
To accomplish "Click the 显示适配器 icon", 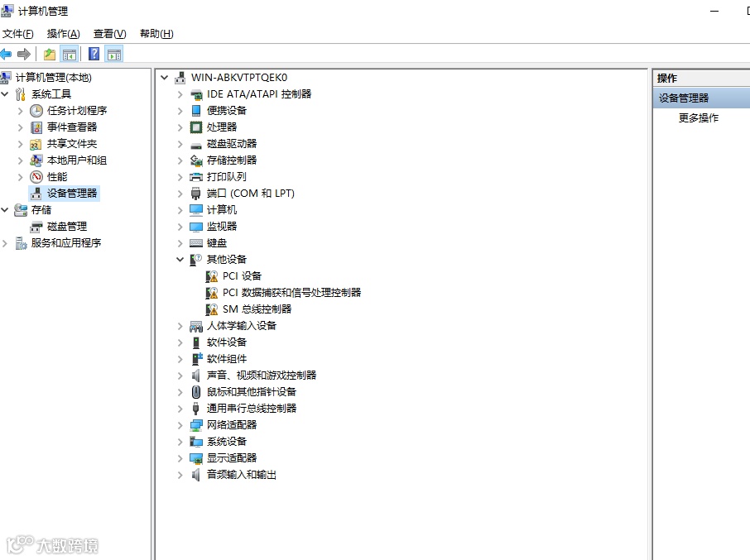I will (196, 458).
